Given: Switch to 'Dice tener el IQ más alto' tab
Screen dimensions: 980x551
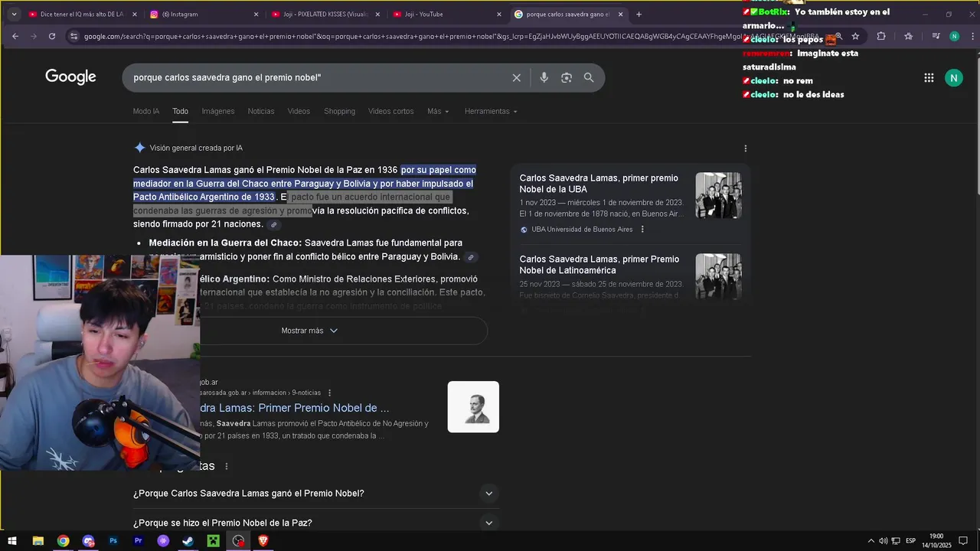Looking at the screenshot, I should click(82, 14).
